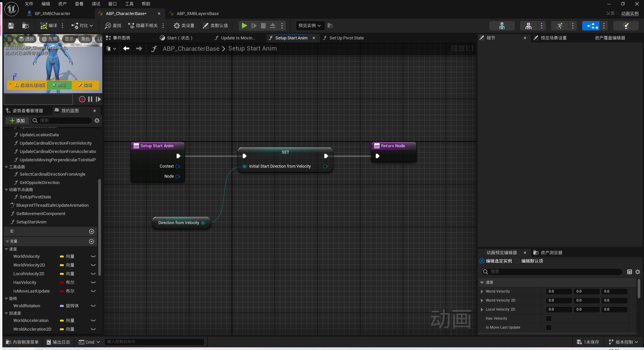Switch to the skeletal mesh editor mode icon
Viewport: 644px width, 350px height.
pyautogui.click(x=528, y=26)
